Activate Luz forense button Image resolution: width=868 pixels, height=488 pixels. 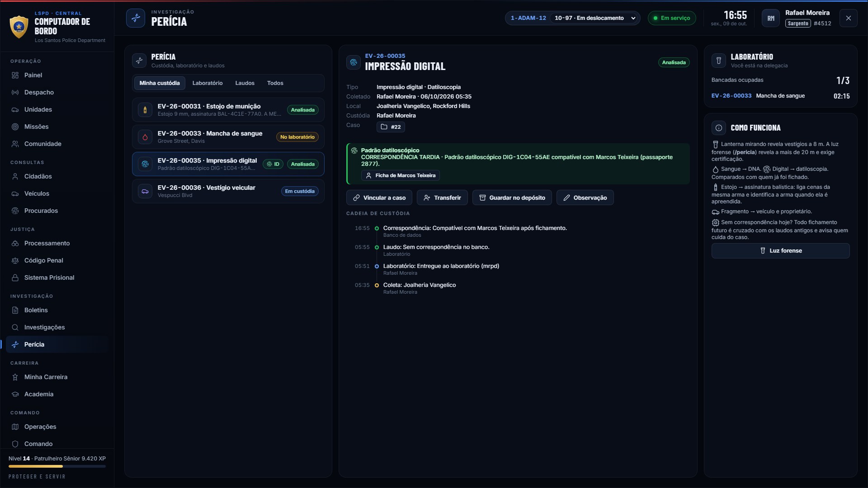(781, 251)
